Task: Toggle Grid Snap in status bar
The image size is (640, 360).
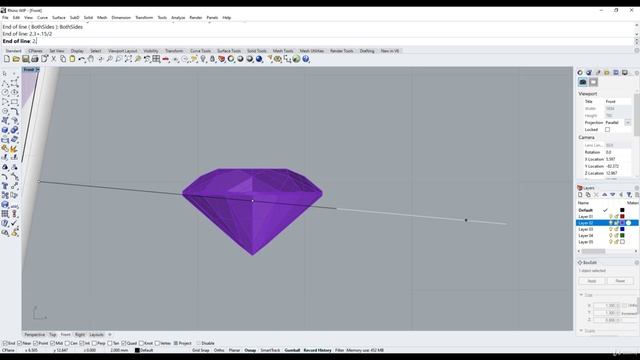Action: point(200,350)
